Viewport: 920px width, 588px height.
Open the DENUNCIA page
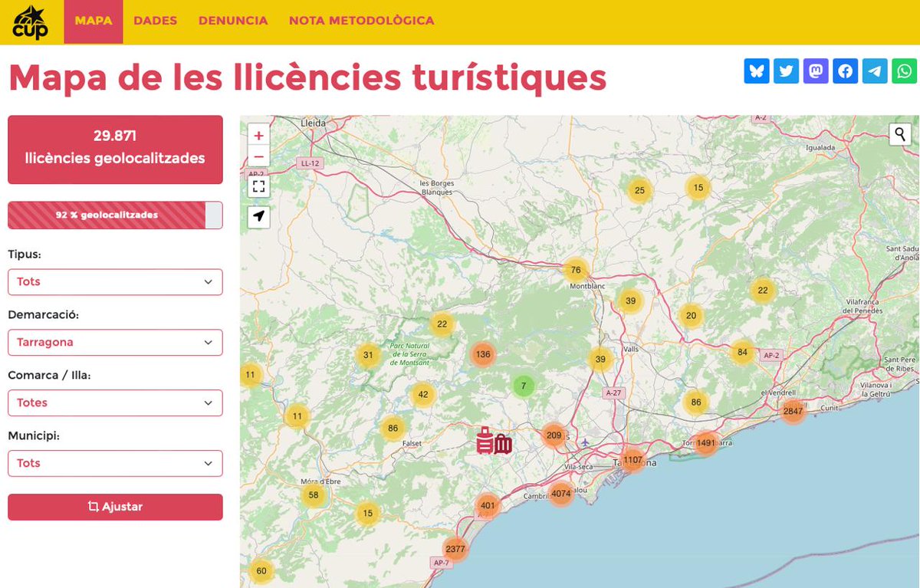[x=232, y=21]
